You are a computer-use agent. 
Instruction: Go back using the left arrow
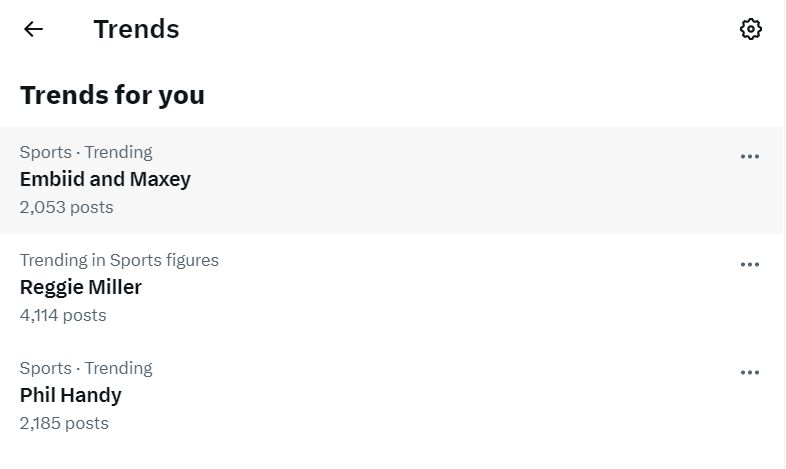tap(34, 29)
